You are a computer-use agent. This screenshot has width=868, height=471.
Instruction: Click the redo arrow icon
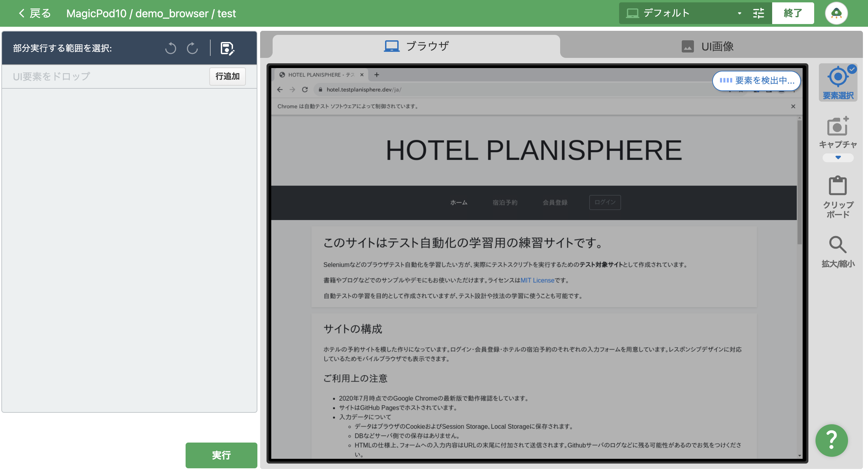192,48
